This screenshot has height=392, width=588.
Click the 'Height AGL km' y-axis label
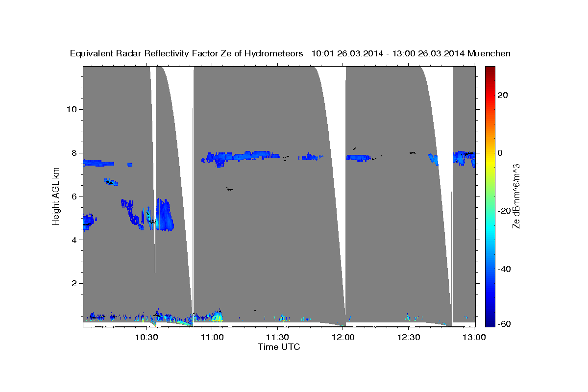[x=56, y=196]
